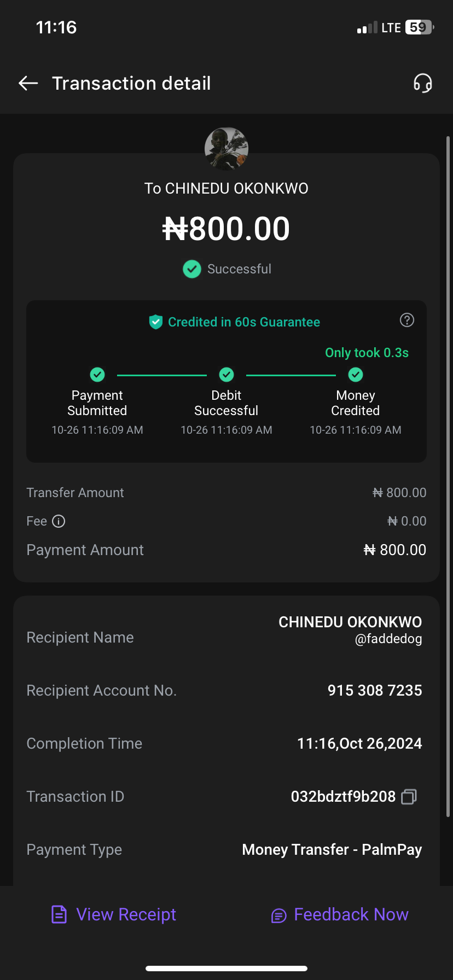Tap the @faddedog username
The height and width of the screenshot is (980, 453).
pyautogui.click(x=388, y=639)
